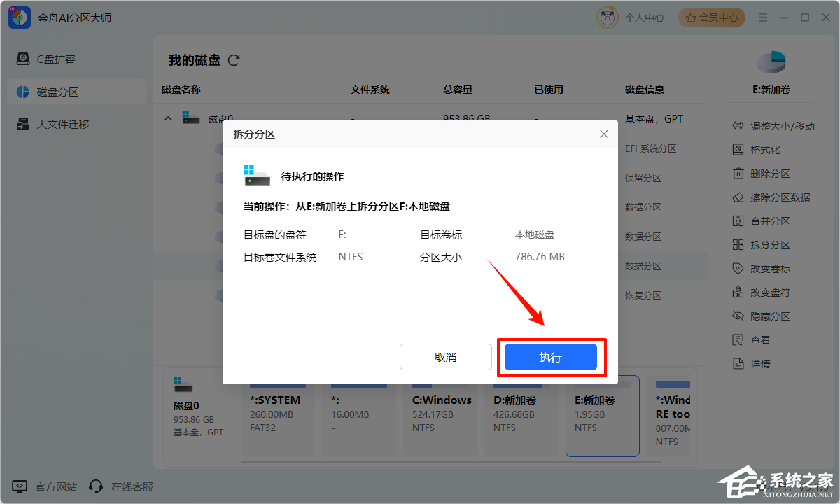Choose 详情 action
The height and width of the screenshot is (504, 840).
click(x=751, y=364)
